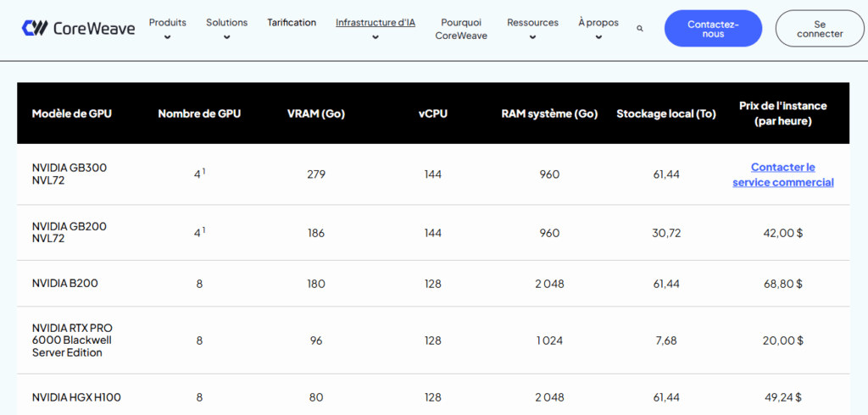Screen dimensions: 868x415
Task: Click the Modèle de GPU column header
Action: pyautogui.click(x=71, y=113)
